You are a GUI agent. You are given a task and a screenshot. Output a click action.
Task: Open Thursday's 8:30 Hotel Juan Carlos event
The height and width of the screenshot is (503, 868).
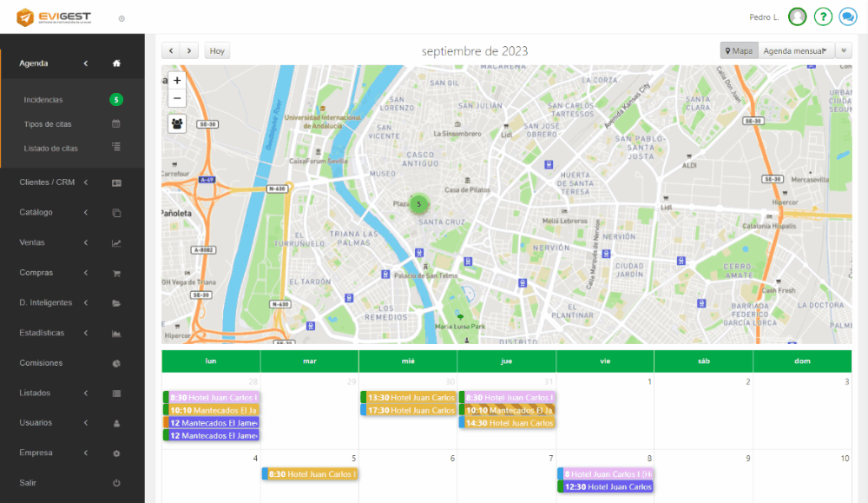click(x=507, y=397)
